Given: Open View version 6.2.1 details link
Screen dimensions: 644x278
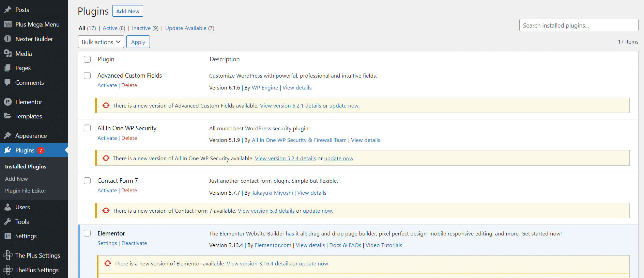Looking at the screenshot, I should pos(291,106).
